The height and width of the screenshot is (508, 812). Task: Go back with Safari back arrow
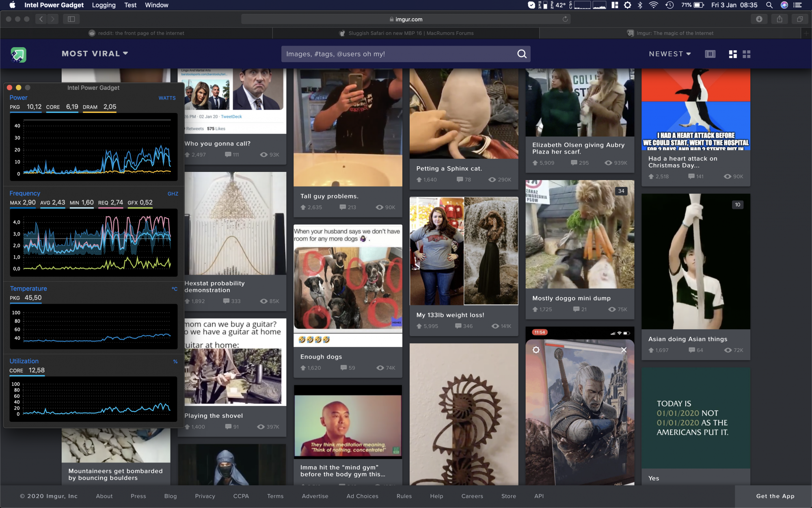pos(41,19)
